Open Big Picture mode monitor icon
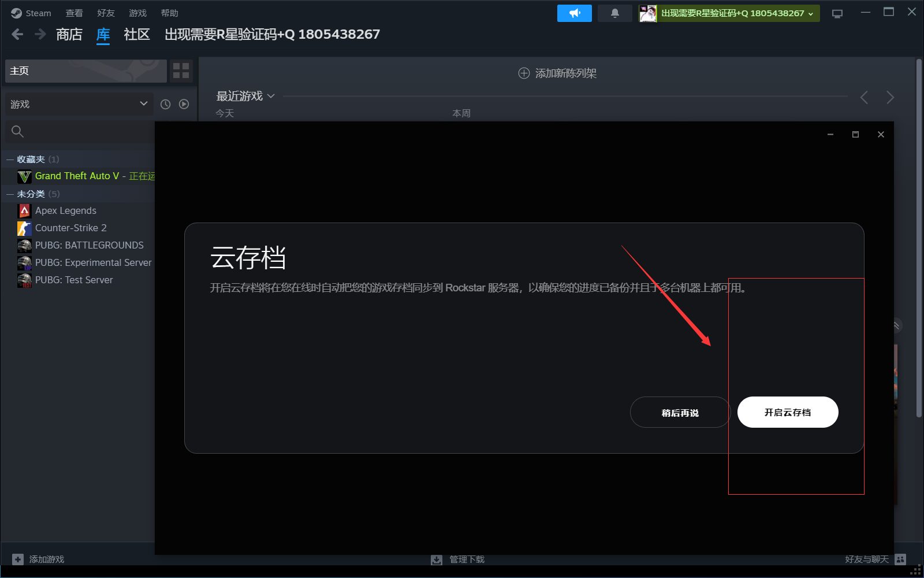The height and width of the screenshot is (578, 924). pos(837,13)
